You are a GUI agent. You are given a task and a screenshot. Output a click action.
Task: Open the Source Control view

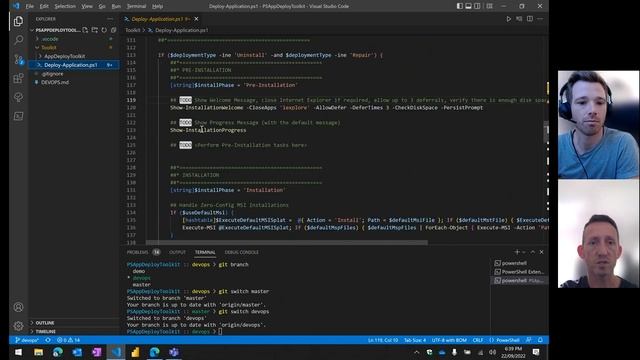tap(18, 59)
